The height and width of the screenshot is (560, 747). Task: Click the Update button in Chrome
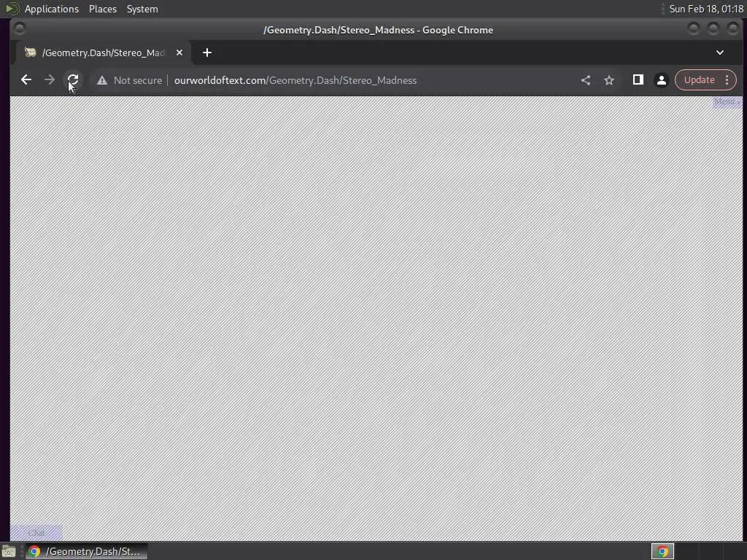tap(700, 80)
